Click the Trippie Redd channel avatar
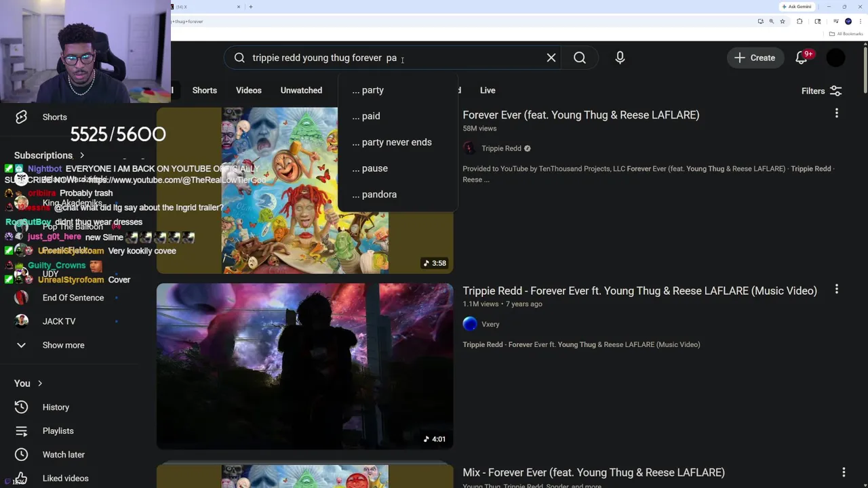 (470, 148)
